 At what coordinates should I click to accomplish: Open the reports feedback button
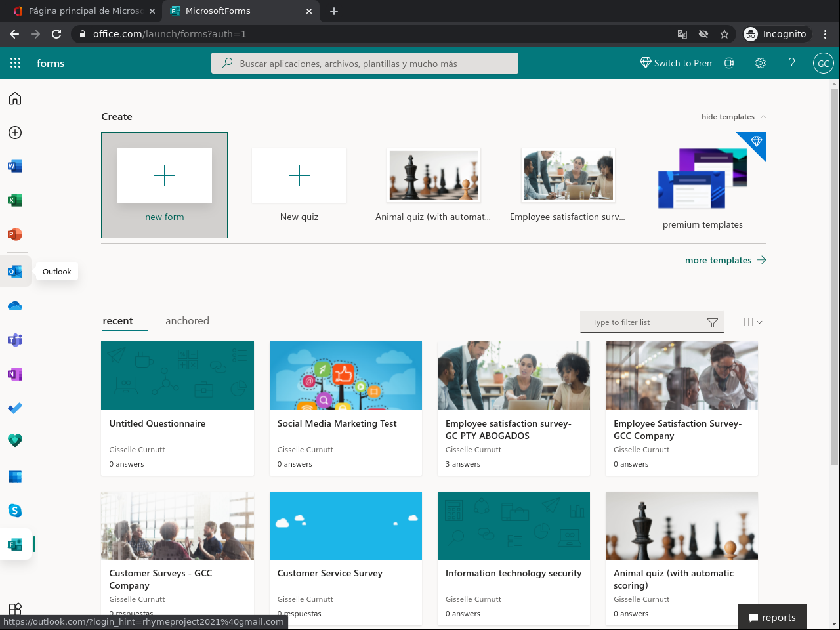(x=772, y=618)
